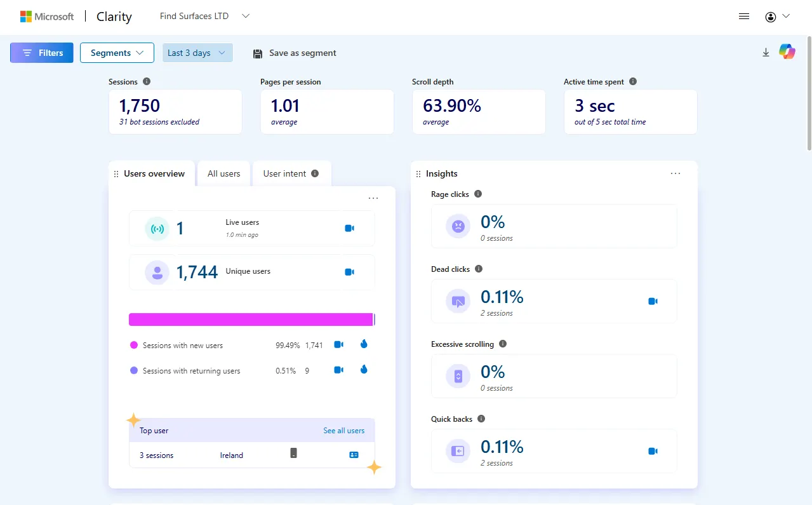The image size is (812, 505).
Task: Click the pink new users legend dot
Action: 134,345
